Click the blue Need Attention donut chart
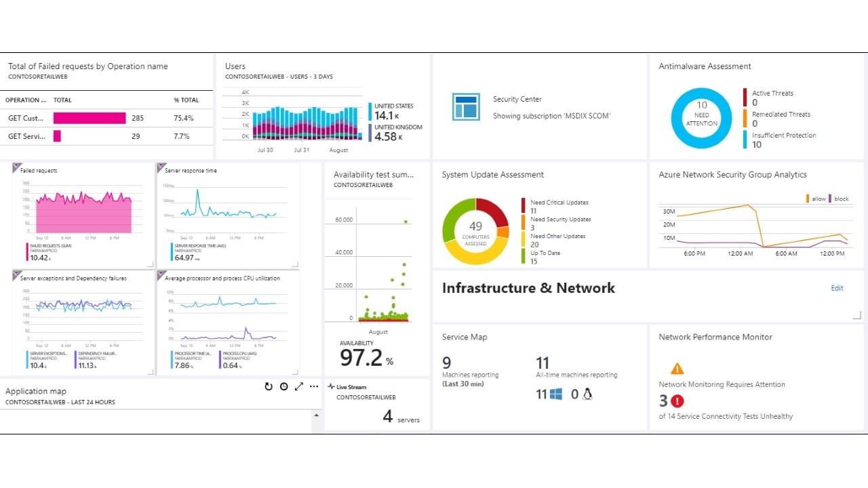This screenshot has width=868, height=488. click(701, 118)
